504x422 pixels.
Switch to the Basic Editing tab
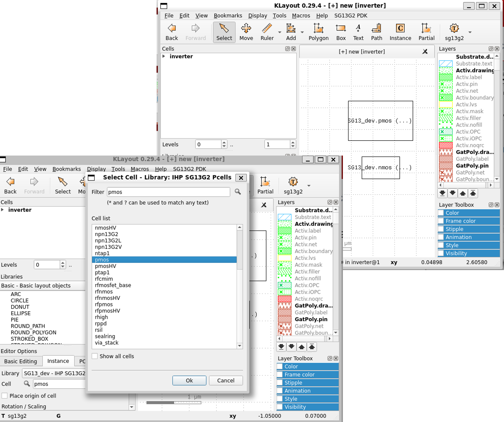click(21, 361)
